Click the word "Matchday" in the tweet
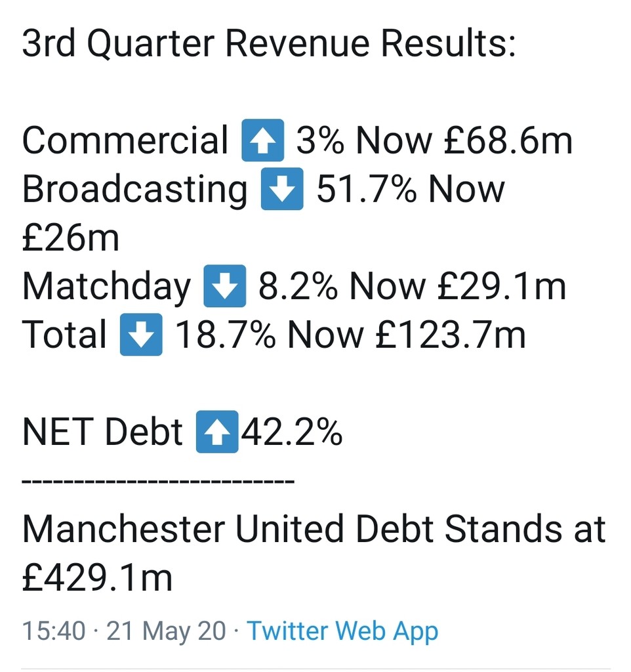 pyautogui.click(x=106, y=286)
